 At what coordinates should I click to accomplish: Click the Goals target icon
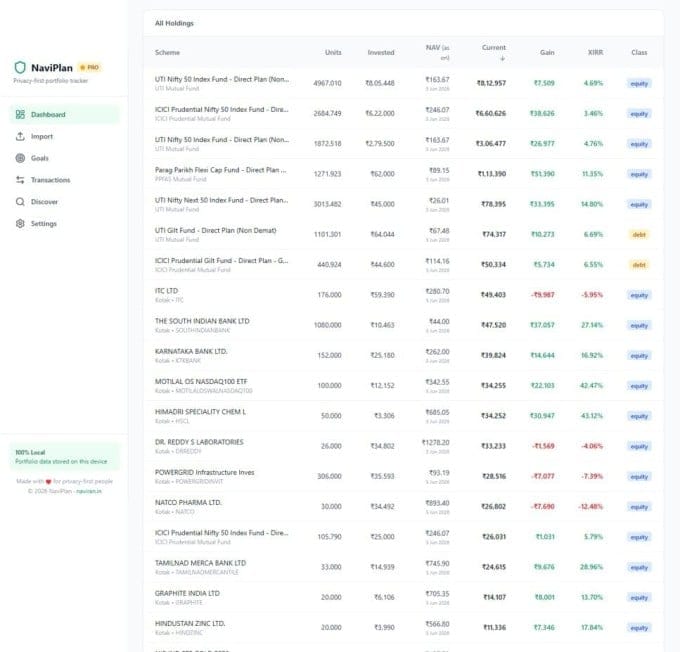click(20, 158)
